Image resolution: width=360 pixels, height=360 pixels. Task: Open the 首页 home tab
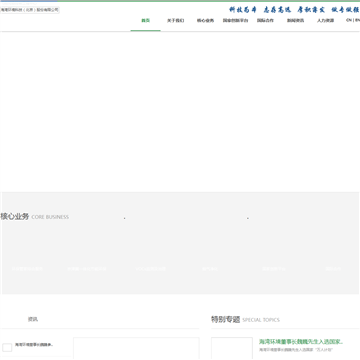click(145, 21)
